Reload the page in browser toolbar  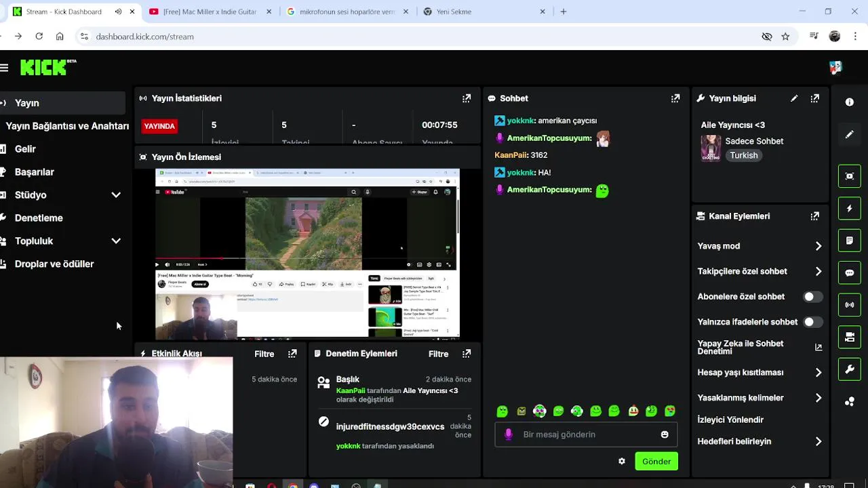point(39,37)
